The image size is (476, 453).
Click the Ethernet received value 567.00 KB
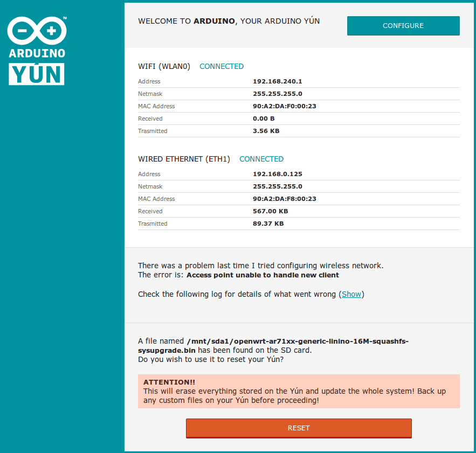click(270, 211)
